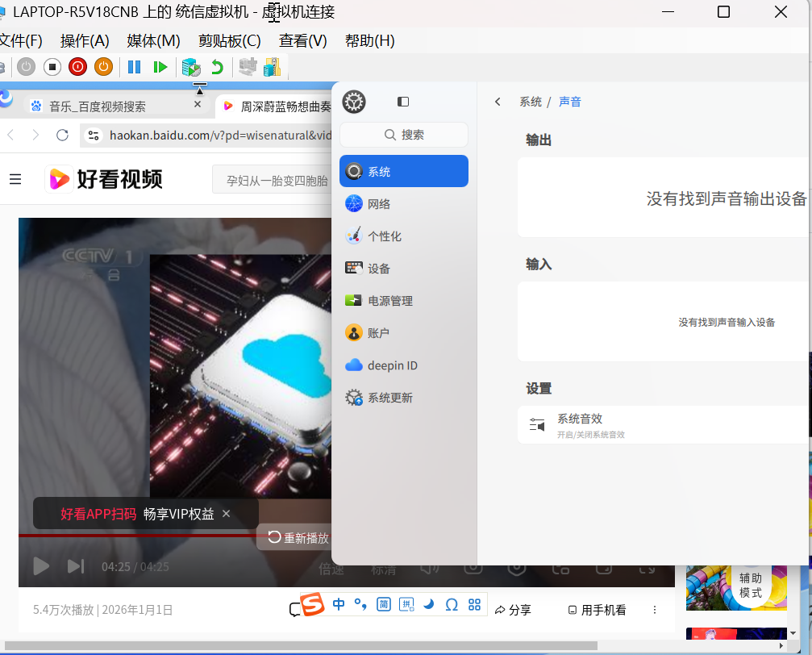Open the 倍速 playback speed menu
The height and width of the screenshot is (655, 812).
coord(331,569)
